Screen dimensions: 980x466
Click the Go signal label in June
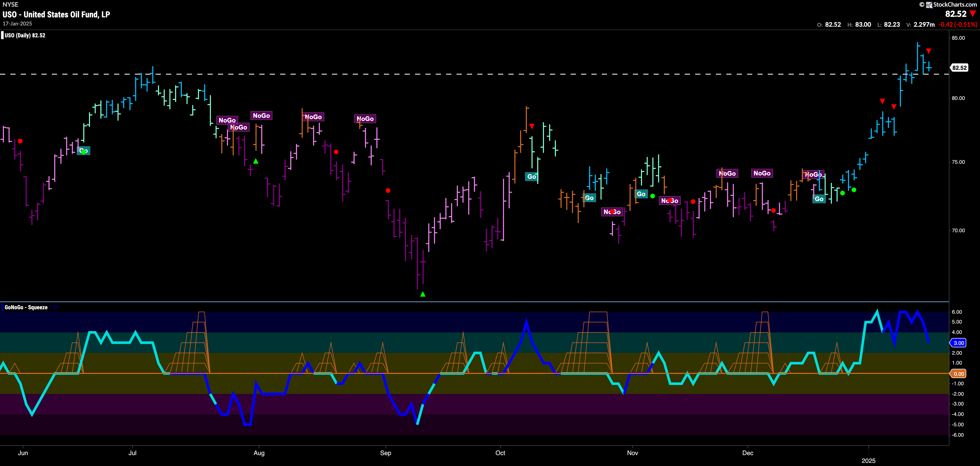83,151
